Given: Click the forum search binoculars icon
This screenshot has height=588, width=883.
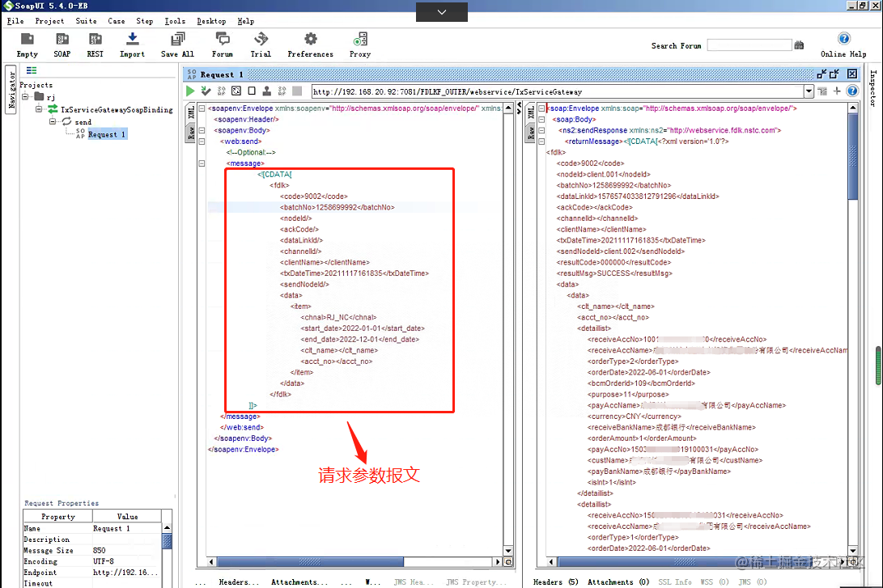Looking at the screenshot, I should tap(799, 45).
